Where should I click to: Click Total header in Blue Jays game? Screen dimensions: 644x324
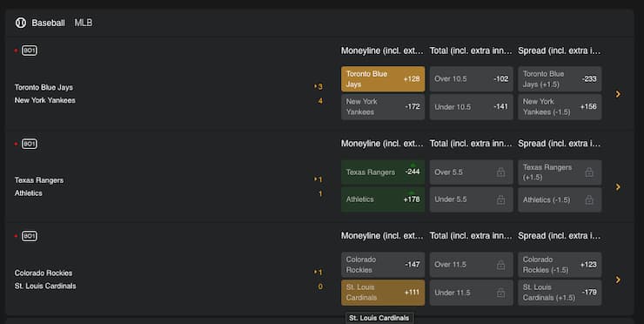(471, 51)
